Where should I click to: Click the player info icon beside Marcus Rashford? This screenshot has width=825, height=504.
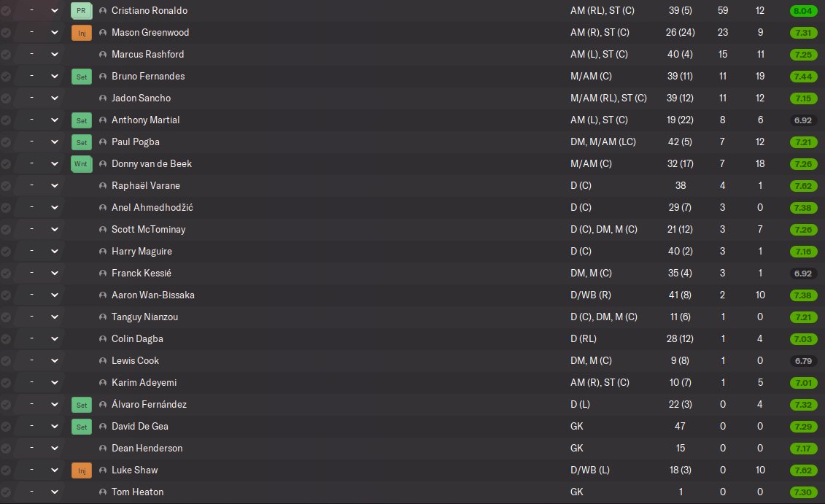pos(102,55)
